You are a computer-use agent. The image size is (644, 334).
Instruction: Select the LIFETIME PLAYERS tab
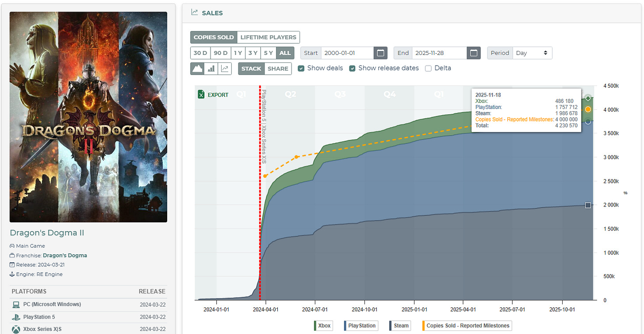pos(268,37)
